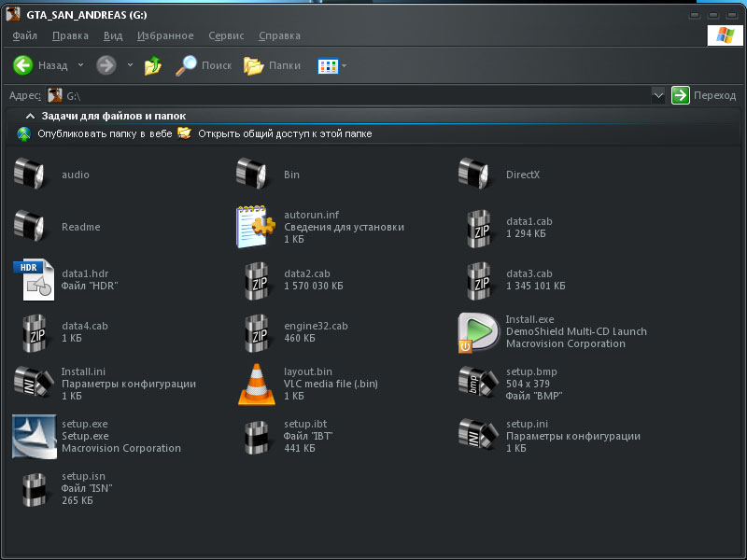The image size is (747, 560).
Task: Click the green Back arrow button
Action: pyautogui.click(x=23, y=65)
